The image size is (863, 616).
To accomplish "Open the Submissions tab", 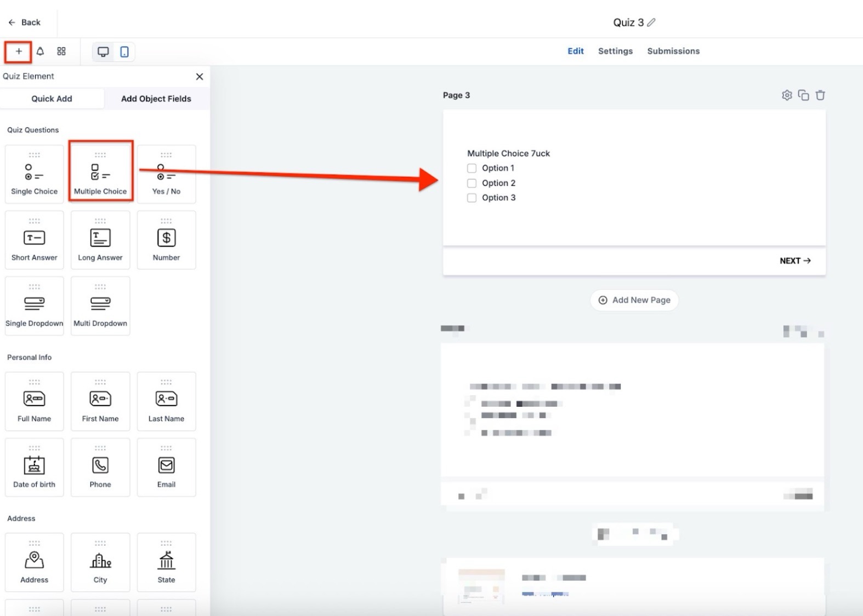I will [x=673, y=51].
